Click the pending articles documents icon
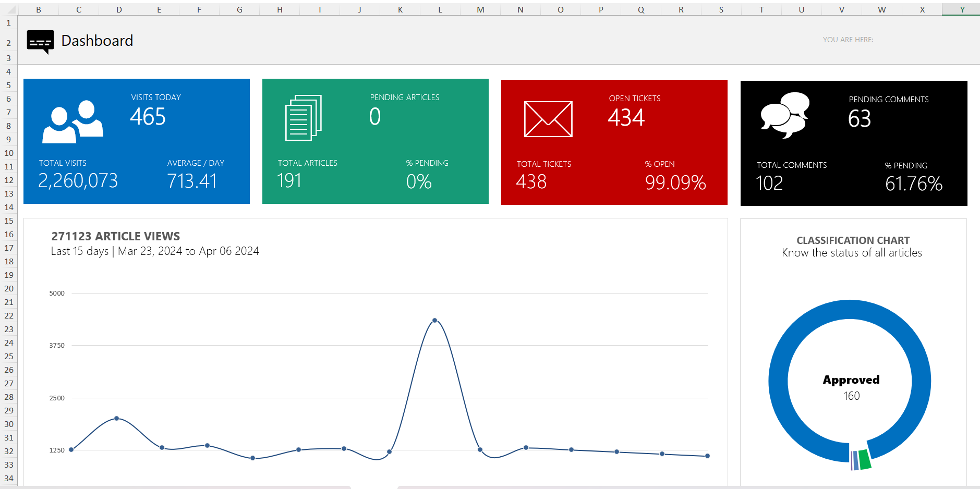 (x=304, y=118)
